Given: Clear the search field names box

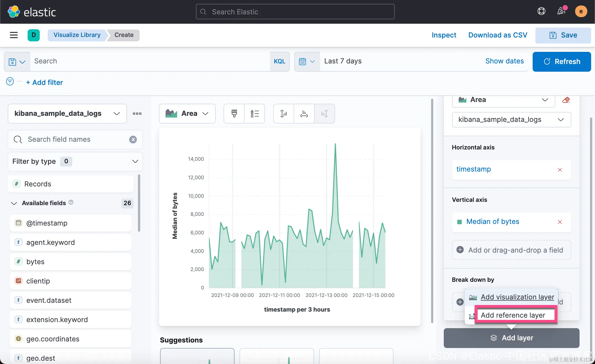Looking at the screenshot, I should pos(133,140).
